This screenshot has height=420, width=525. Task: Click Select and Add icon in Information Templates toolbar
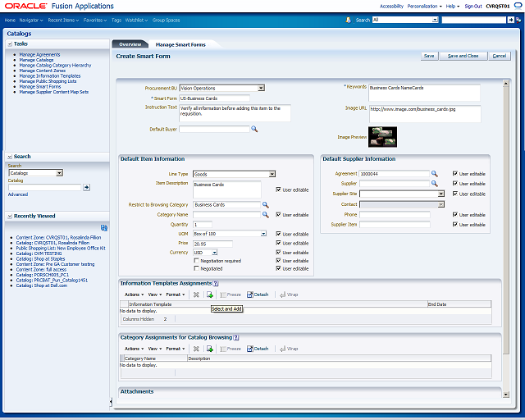[210, 294]
